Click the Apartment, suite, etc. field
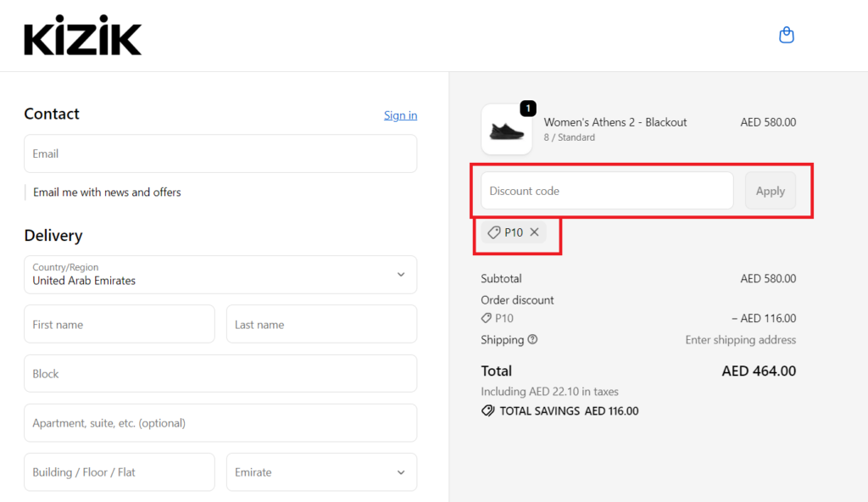 pos(220,423)
